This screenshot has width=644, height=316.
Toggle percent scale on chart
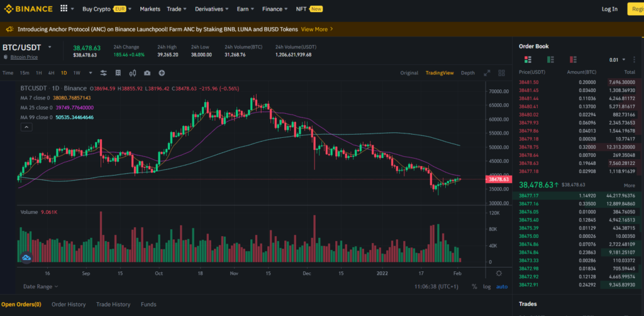point(474,286)
